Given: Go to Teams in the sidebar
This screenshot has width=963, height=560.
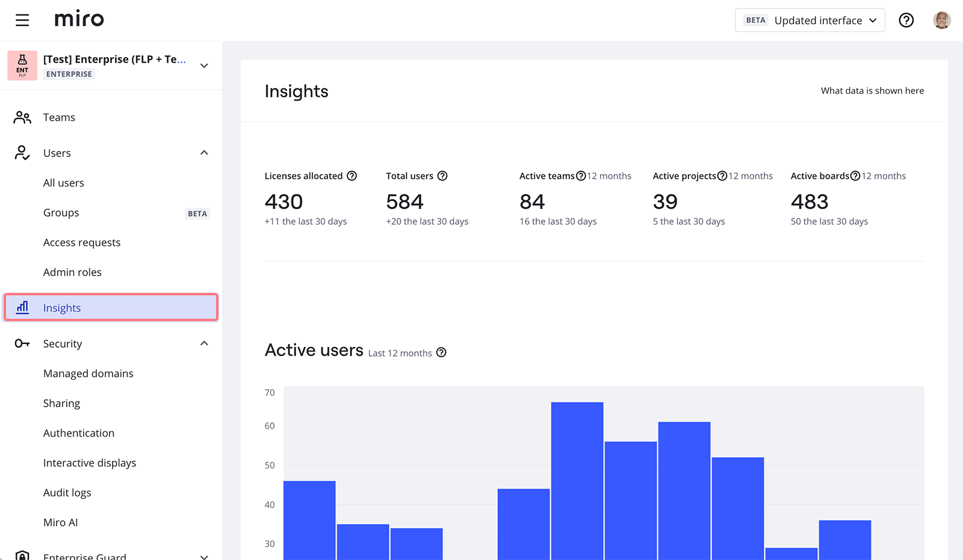Looking at the screenshot, I should [59, 117].
